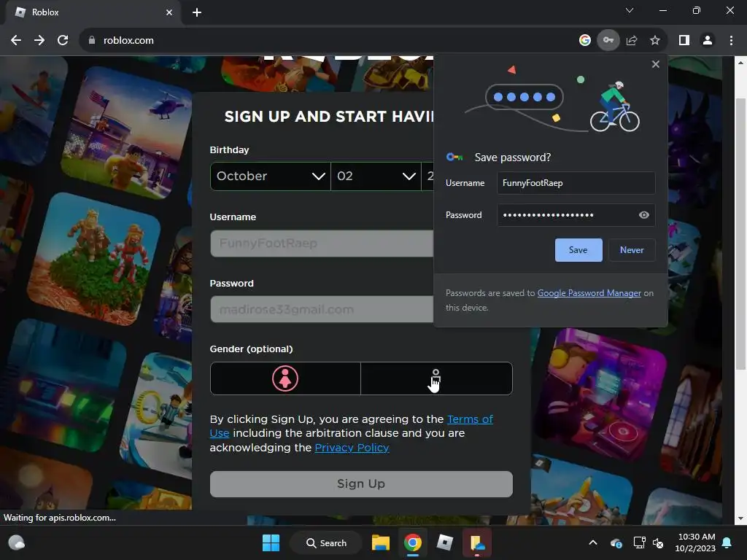
Task: Open the clock showing 10:30 AM
Action: pos(695,542)
